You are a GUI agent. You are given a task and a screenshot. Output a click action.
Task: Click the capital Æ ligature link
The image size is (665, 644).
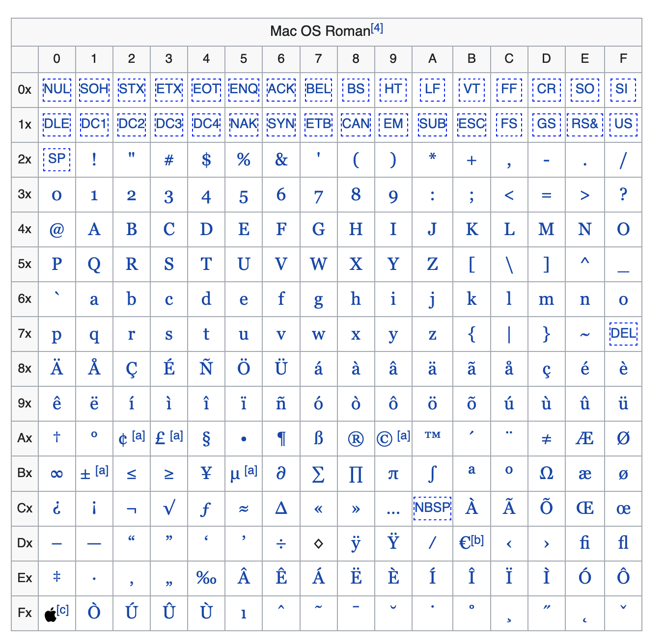click(x=585, y=438)
